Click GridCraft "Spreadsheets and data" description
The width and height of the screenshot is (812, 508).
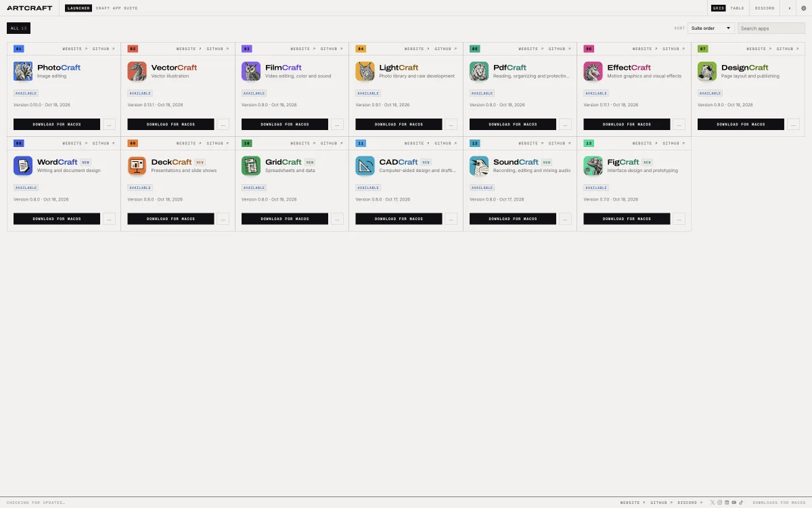[290, 171]
